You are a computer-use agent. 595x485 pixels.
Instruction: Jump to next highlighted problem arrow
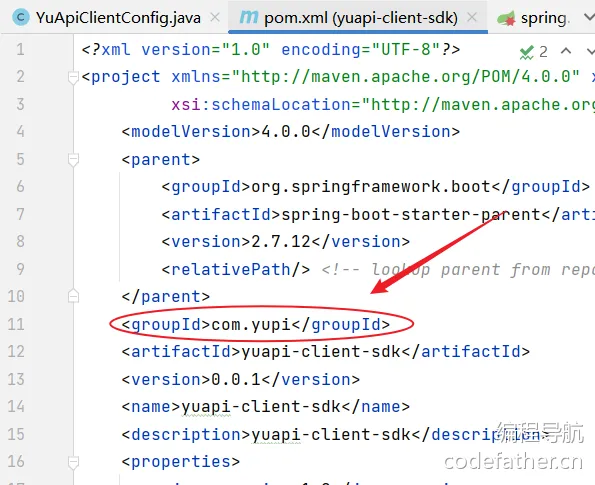coord(590,51)
